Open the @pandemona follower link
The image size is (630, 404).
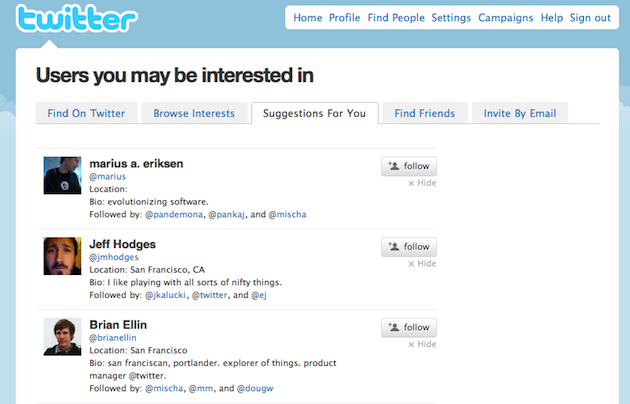tap(174, 214)
